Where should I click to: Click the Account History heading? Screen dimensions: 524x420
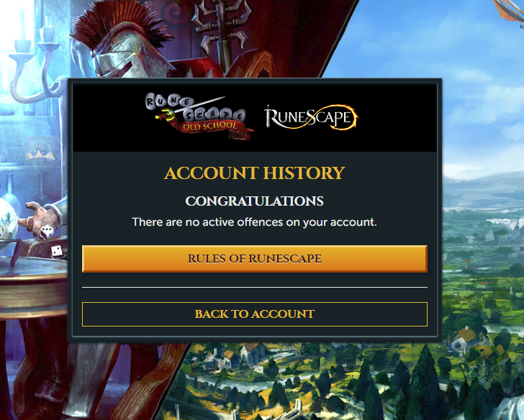(255, 173)
